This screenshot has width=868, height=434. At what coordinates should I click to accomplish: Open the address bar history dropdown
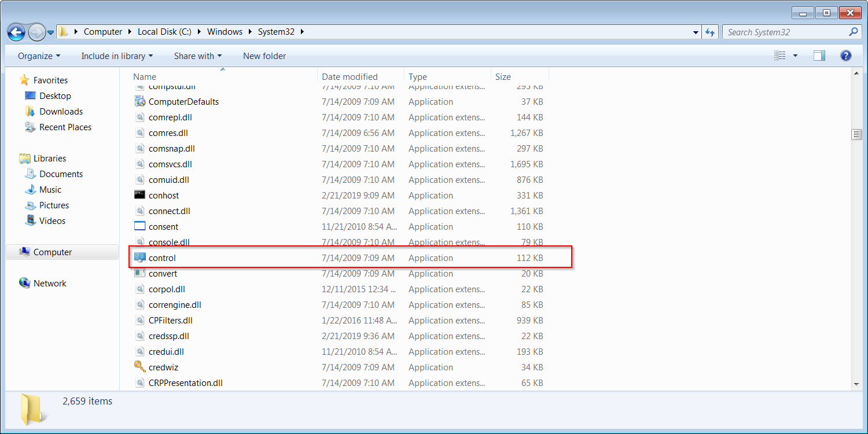[x=696, y=32]
